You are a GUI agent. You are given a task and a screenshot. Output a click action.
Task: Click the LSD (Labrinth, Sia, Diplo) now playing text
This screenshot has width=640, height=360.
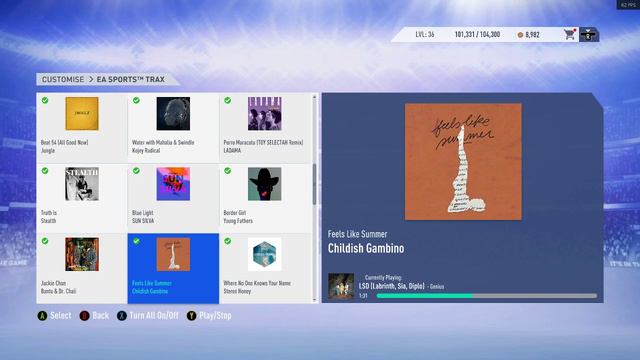392,286
